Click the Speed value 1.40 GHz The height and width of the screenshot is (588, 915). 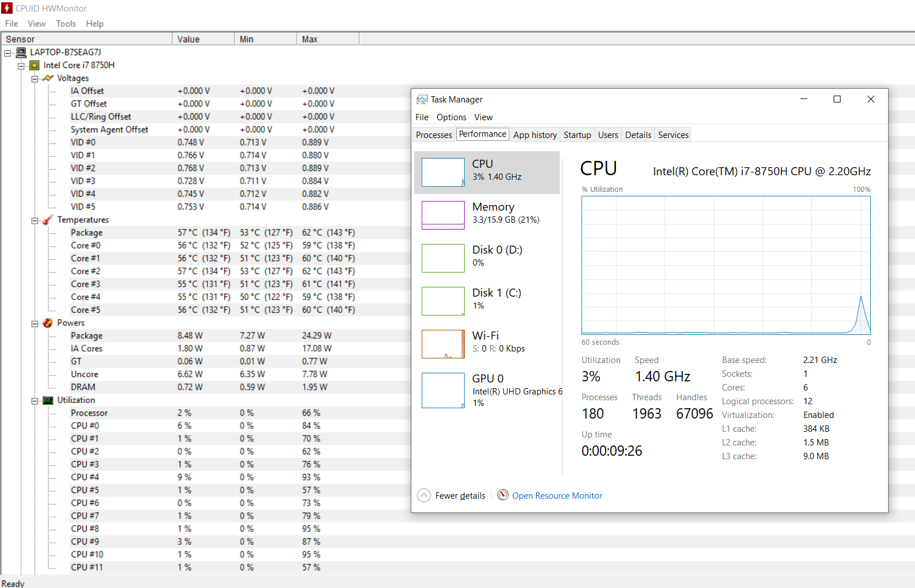(x=663, y=377)
